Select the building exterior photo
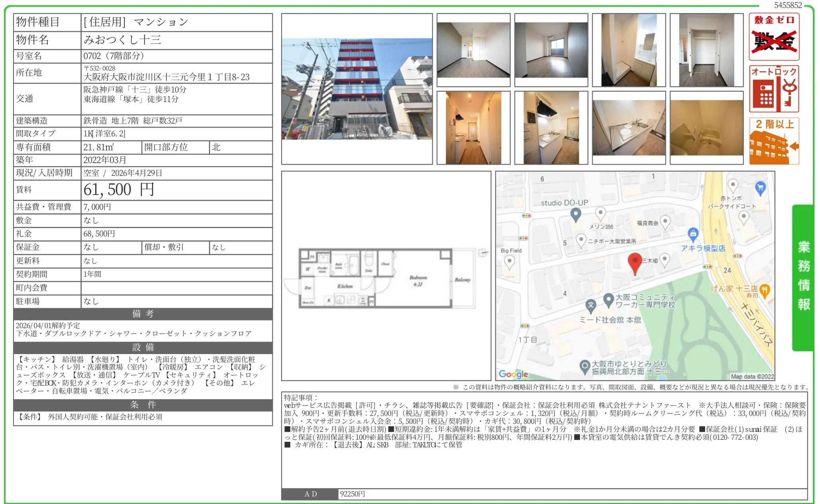Screen dimensions: 820x504 (356, 89)
